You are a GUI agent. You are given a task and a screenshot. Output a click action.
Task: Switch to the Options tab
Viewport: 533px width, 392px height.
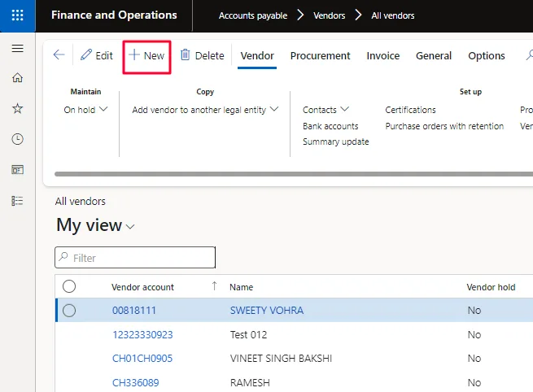click(487, 55)
